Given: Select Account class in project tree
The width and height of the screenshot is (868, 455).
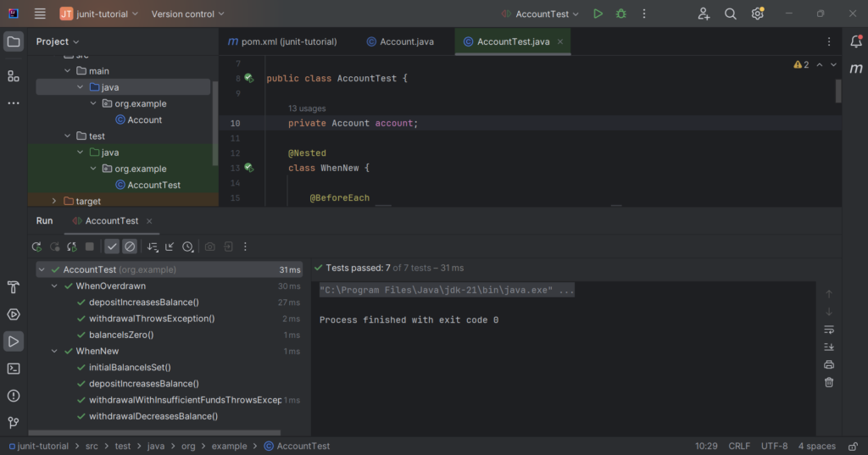Looking at the screenshot, I should click(138, 119).
